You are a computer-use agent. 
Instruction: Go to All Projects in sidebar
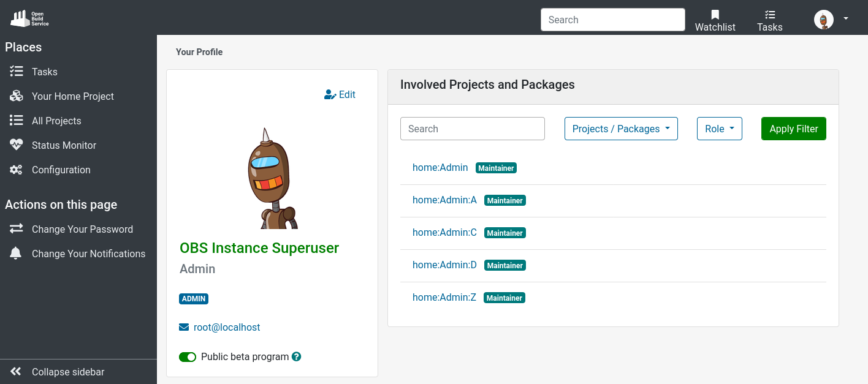pyautogui.click(x=56, y=121)
